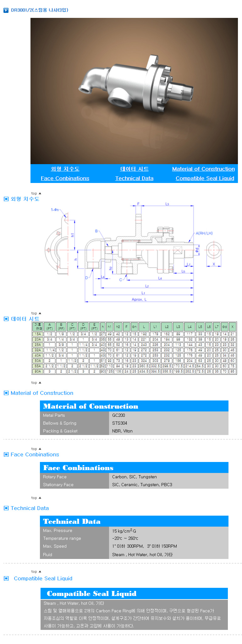Screen dimensions: 242x644
Task: Click the 434.5 value in the 80A row
Action: 144,371
